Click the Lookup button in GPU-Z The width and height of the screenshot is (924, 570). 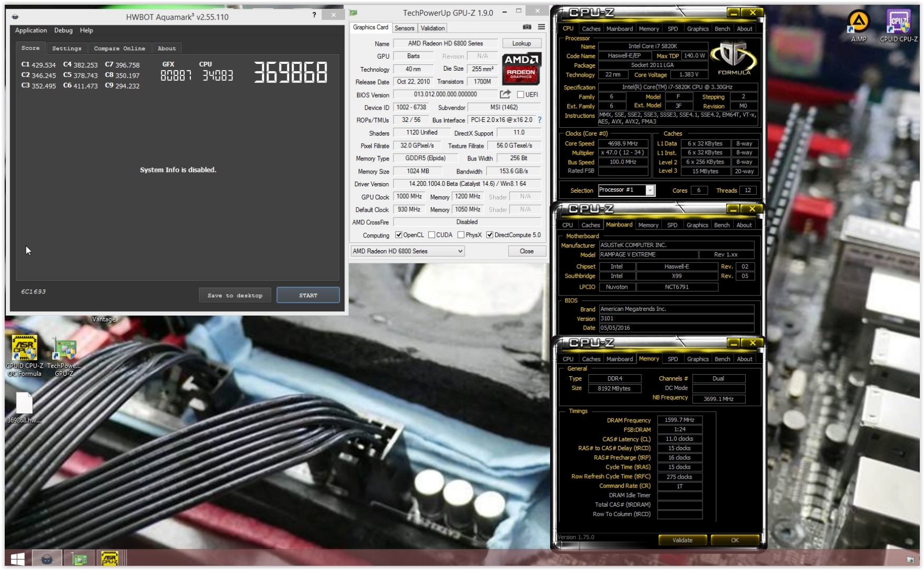[x=521, y=43]
